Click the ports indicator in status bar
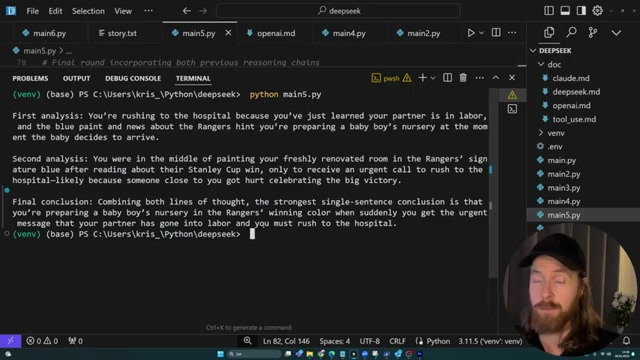The height and width of the screenshot is (360, 640). [x=76, y=341]
